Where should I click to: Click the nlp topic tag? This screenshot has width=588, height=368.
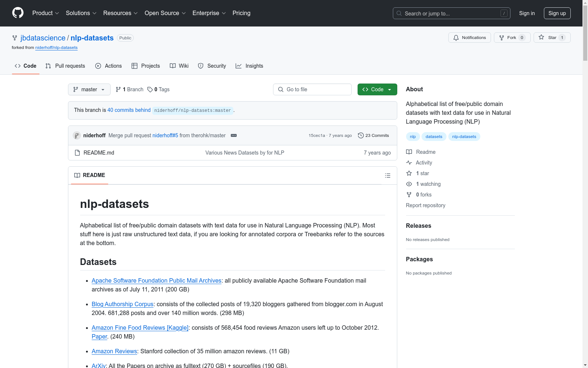[x=413, y=137]
